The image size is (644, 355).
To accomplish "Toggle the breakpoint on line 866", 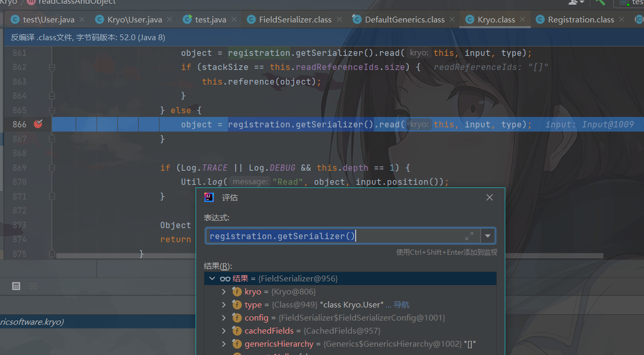I will tap(38, 124).
